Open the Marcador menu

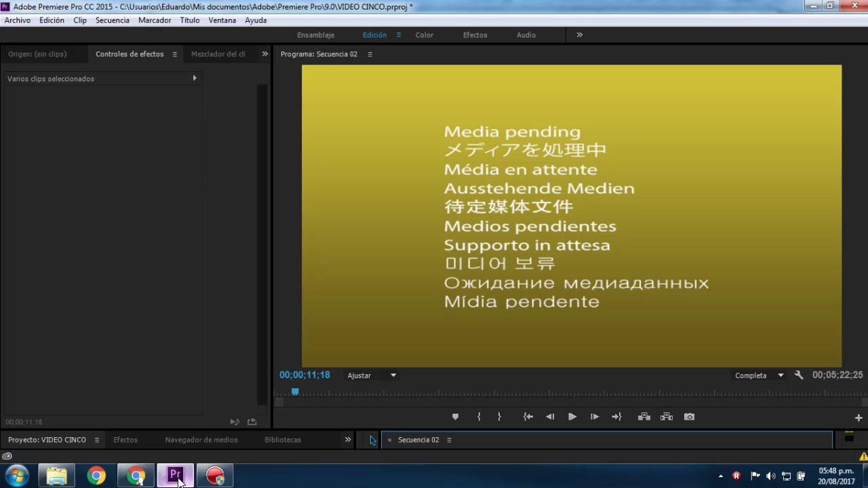(x=155, y=20)
